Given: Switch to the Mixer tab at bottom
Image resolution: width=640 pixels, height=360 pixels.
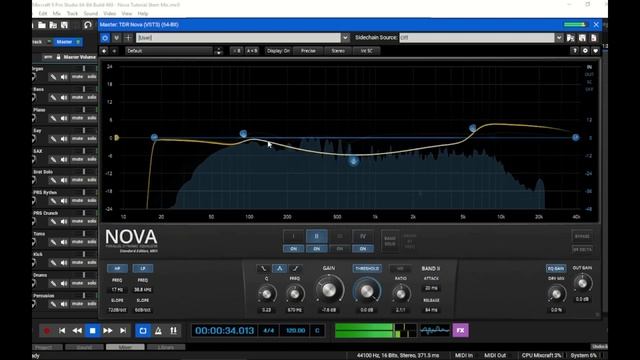Looking at the screenshot, I should point(125,347).
